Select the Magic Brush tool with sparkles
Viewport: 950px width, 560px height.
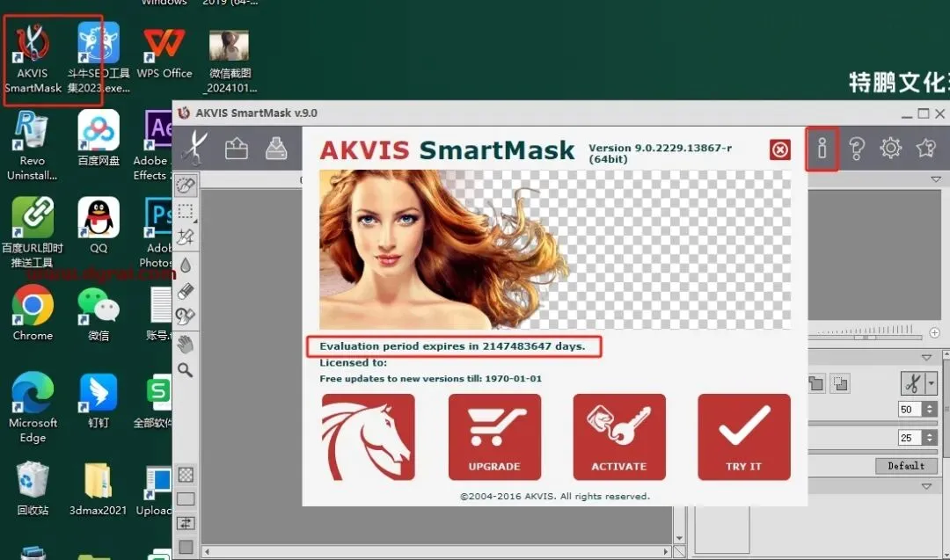[x=186, y=237]
